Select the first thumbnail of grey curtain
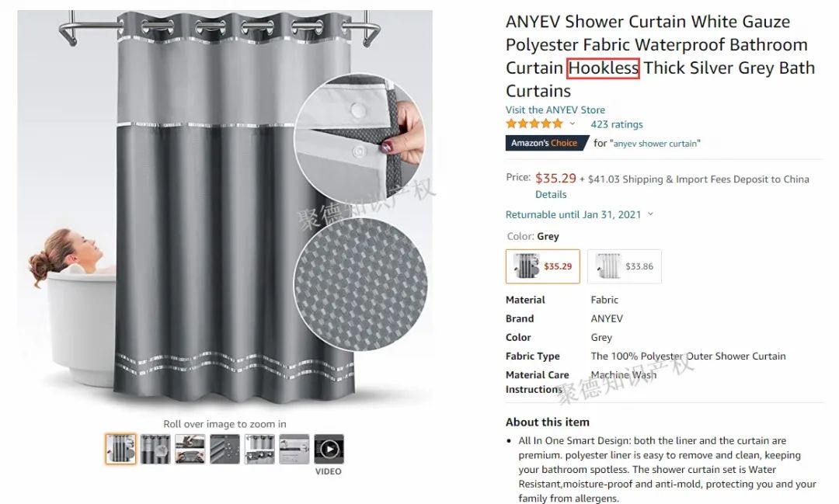The height and width of the screenshot is (504, 839). coord(120,449)
